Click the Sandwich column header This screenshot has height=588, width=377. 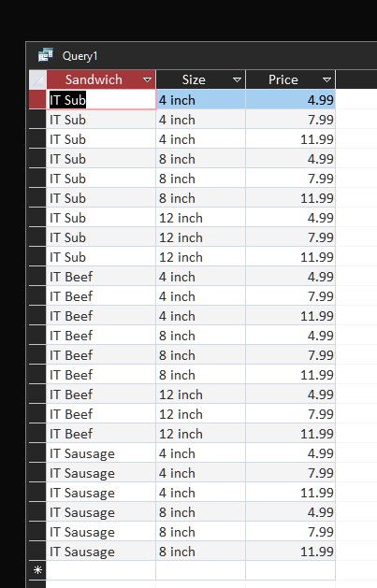pos(101,79)
